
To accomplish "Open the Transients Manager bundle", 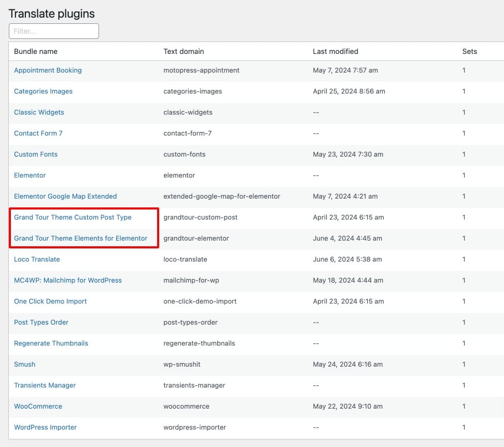I will (45, 385).
